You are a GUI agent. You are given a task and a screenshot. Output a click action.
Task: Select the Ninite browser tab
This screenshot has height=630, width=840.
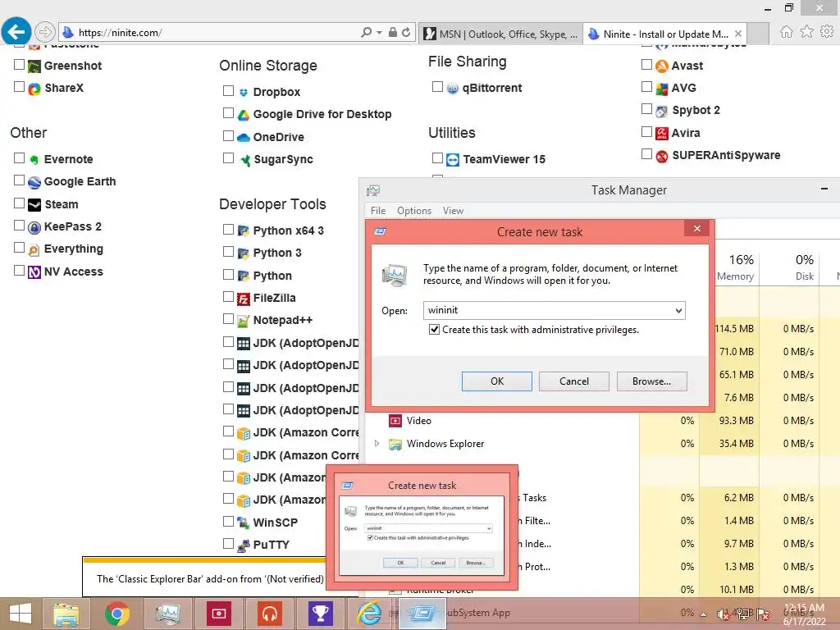click(x=664, y=34)
